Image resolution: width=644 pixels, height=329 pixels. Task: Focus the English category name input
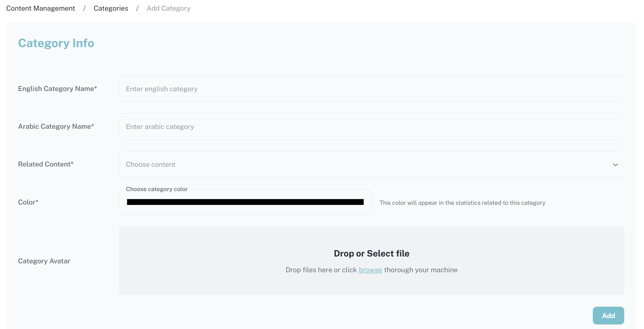click(371, 89)
